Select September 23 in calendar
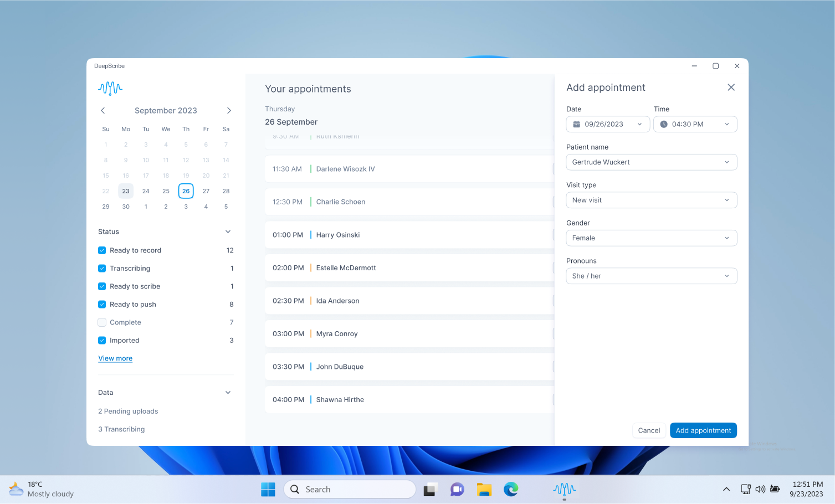 (x=126, y=191)
